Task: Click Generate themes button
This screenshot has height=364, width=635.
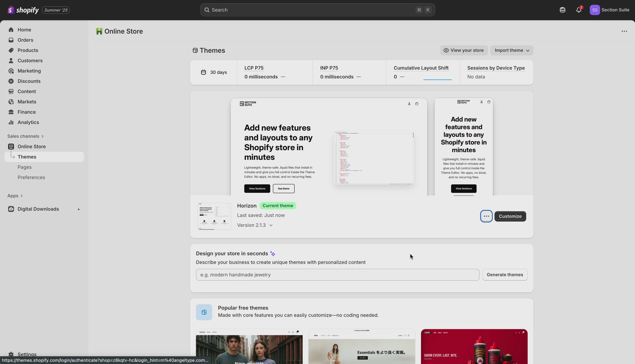Action: (505, 275)
